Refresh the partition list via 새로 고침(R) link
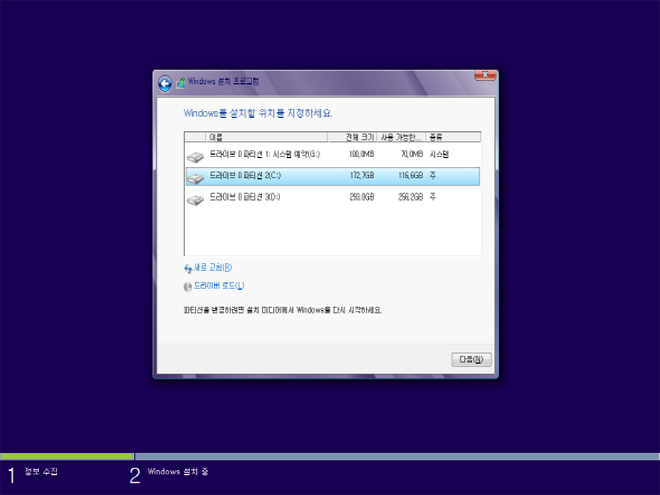Viewport: 660px width, 495px height. click(x=213, y=267)
